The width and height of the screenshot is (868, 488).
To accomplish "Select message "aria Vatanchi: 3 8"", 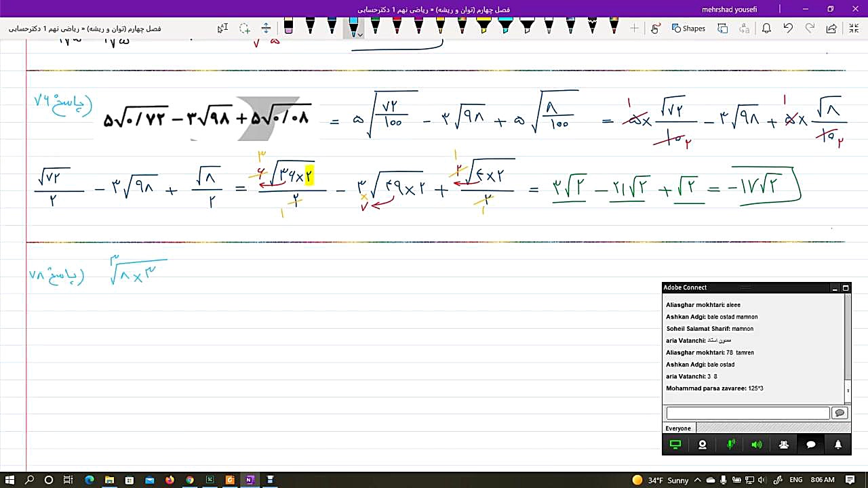I will pyautogui.click(x=692, y=376).
